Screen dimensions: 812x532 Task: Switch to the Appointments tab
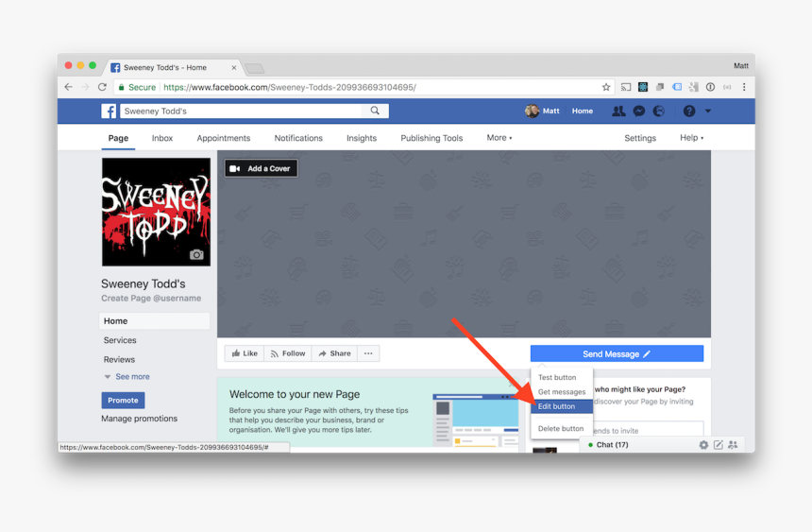[x=223, y=138]
